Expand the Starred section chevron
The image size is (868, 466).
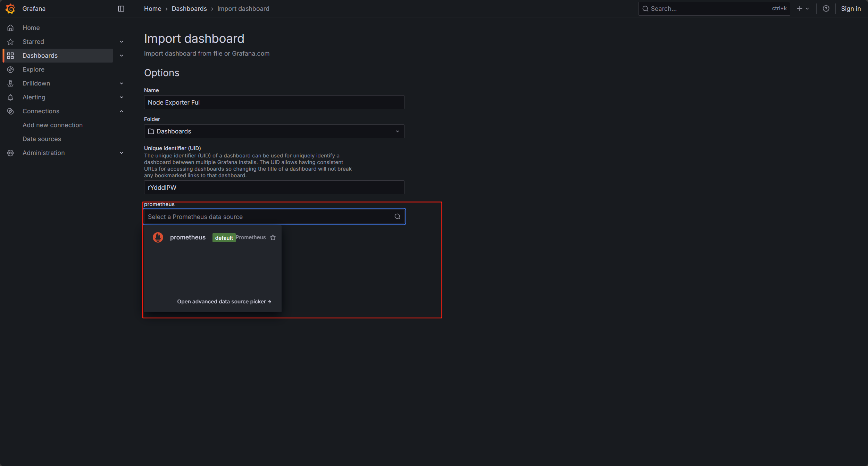[122, 42]
